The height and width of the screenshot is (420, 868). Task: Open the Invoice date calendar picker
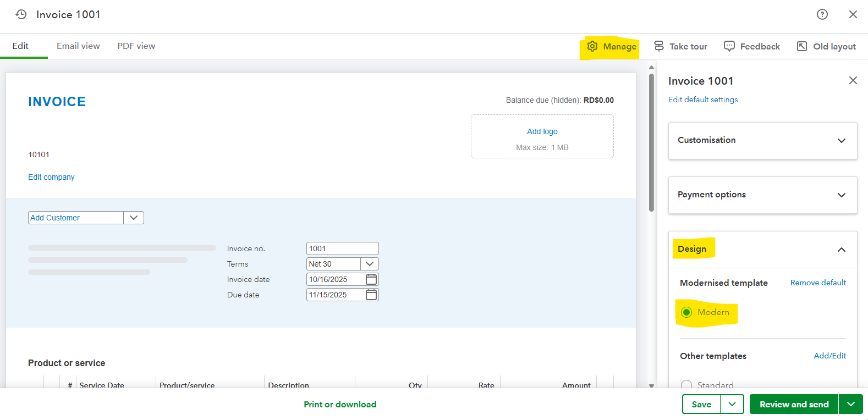[371, 279]
